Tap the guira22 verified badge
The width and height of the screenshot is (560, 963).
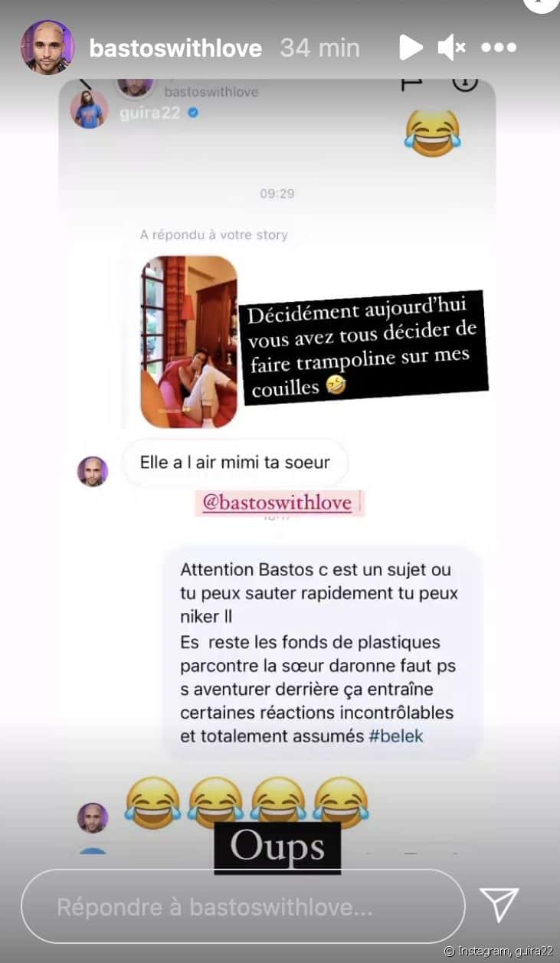pyautogui.click(x=194, y=113)
